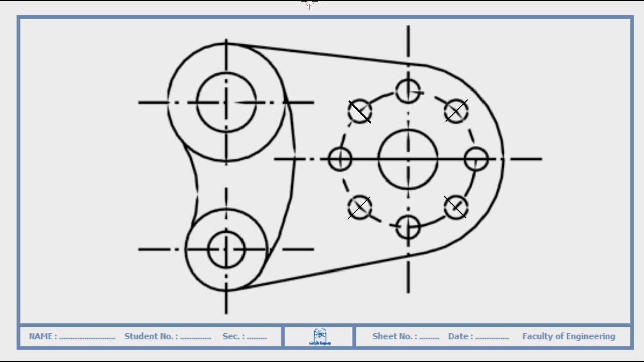Click the Sec. field label
Image resolution: width=644 pixels, height=362 pixels.
233,337
